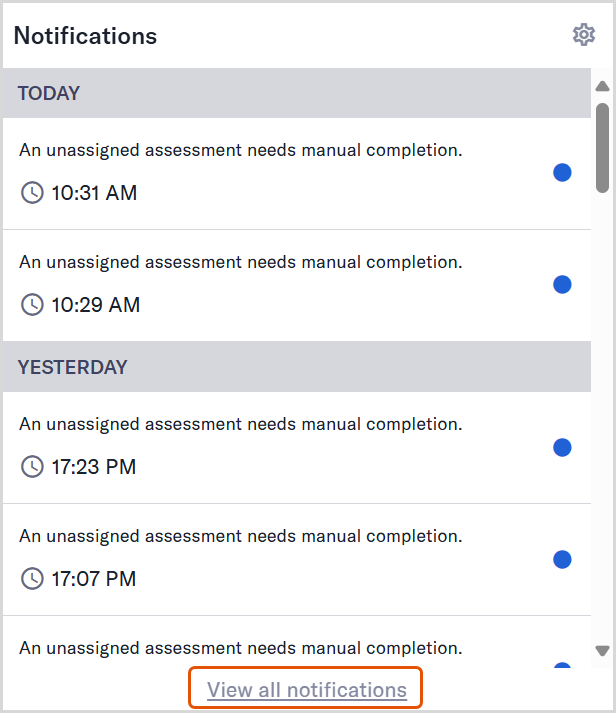Select the YESTERDAY section header
616x713 pixels.
[297, 367]
